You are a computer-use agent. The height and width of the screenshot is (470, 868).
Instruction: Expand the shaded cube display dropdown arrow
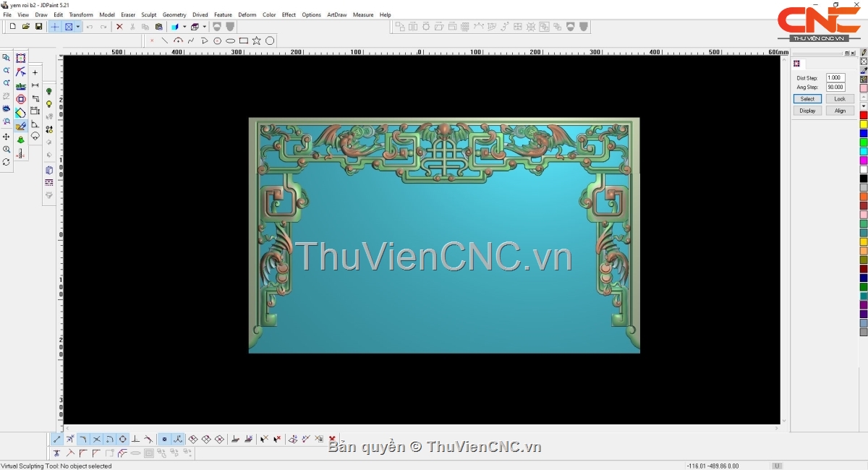click(x=184, y=27)
